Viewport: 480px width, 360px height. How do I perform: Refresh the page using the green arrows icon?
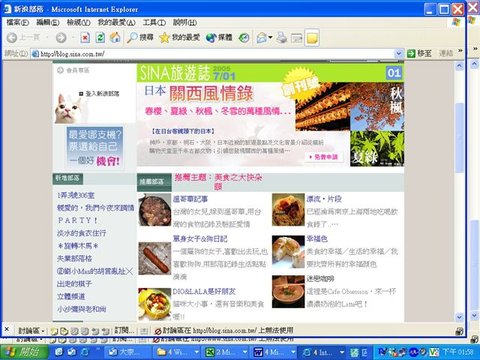point(100,38)
